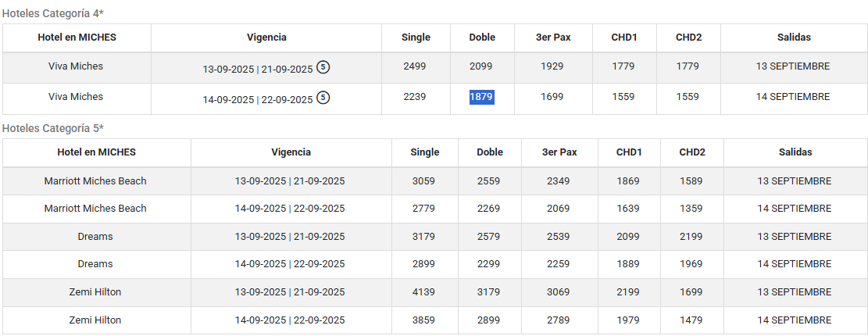Select the Hoteles Categoría 5* heading
The width and height of the screenshot is (868, 336).
(52, 128)
